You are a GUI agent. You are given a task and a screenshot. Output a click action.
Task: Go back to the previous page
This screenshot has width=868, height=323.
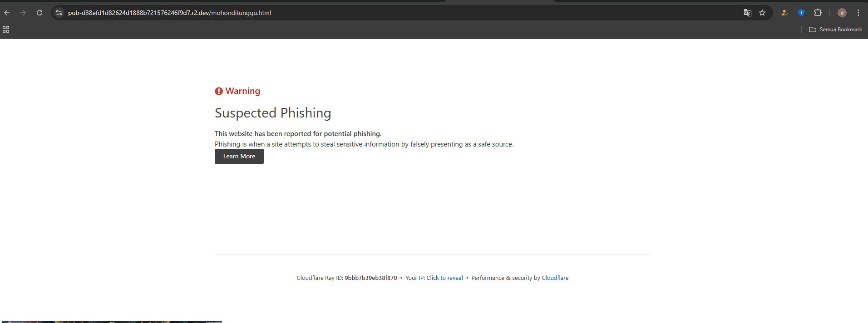coord(7,13)
